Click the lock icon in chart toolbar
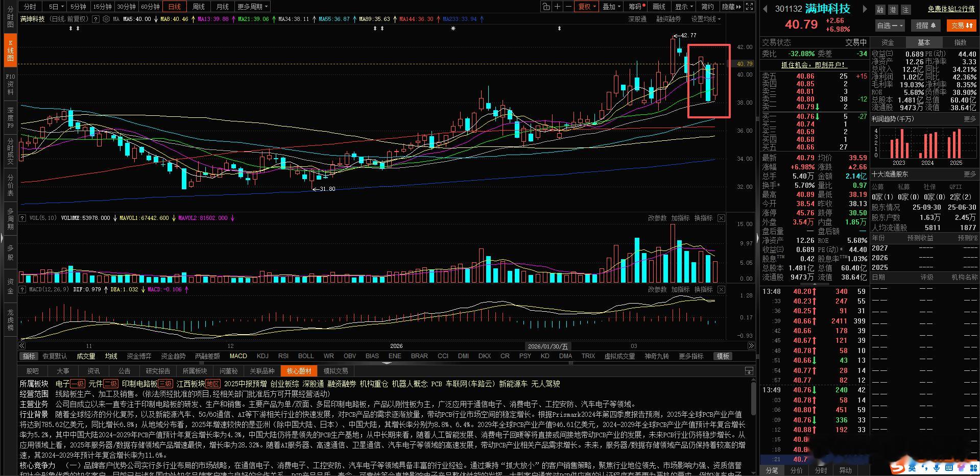This screenshot has width=980, height=476. pyautogui.click(x=546, y=7)
